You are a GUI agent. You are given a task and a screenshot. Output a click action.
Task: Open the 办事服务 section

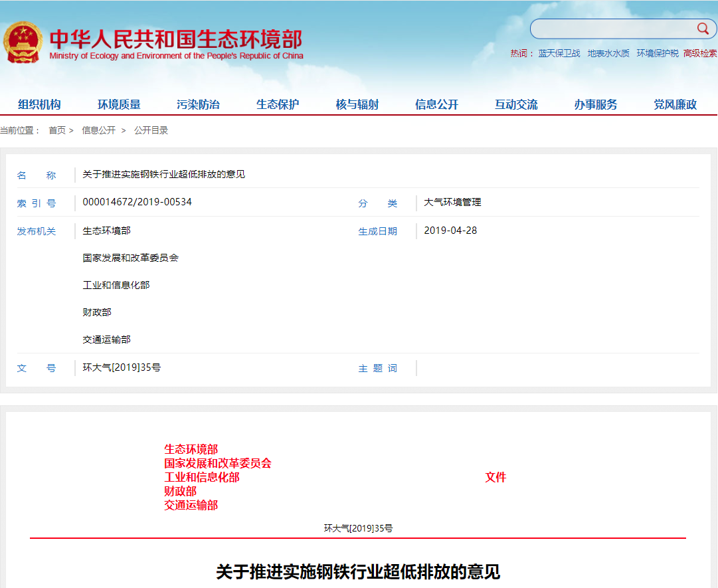point(595,104)
